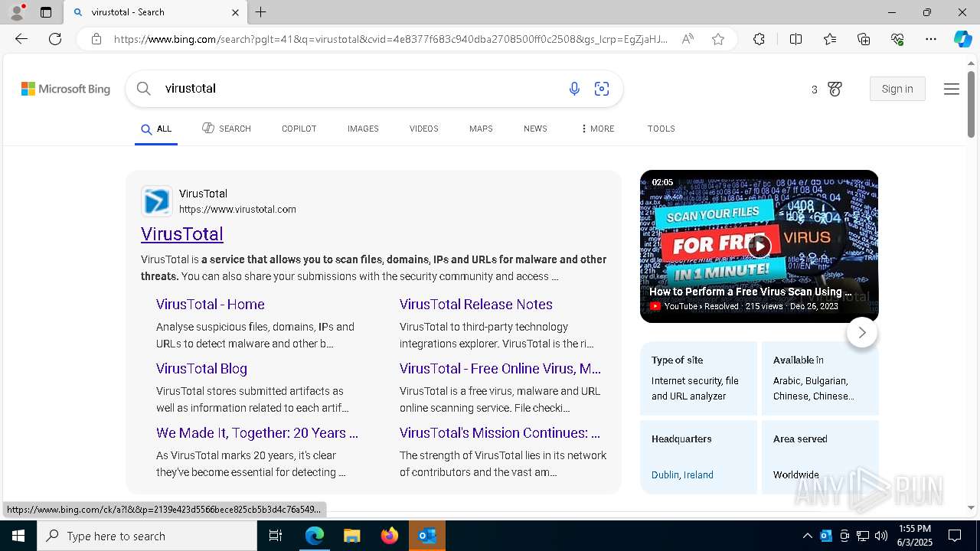
Task: Click the Edge browser icon on the taskbar
Action: pos(315,536)
